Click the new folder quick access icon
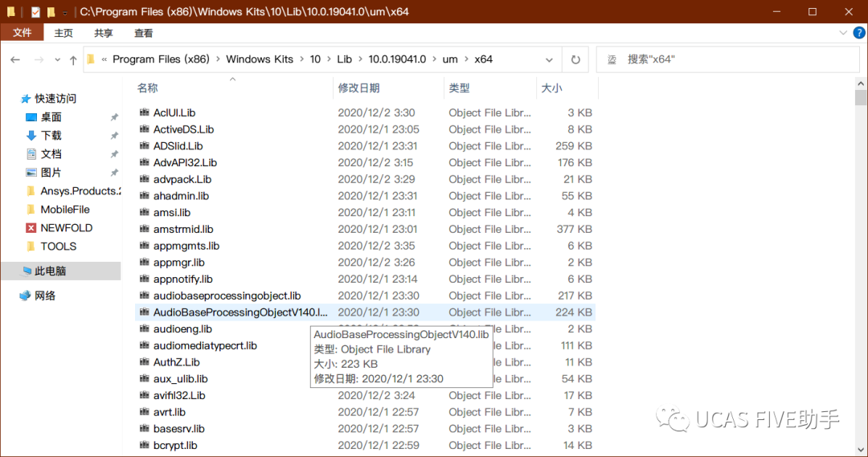This screenshot has width=868, height=457. (51, 11)
